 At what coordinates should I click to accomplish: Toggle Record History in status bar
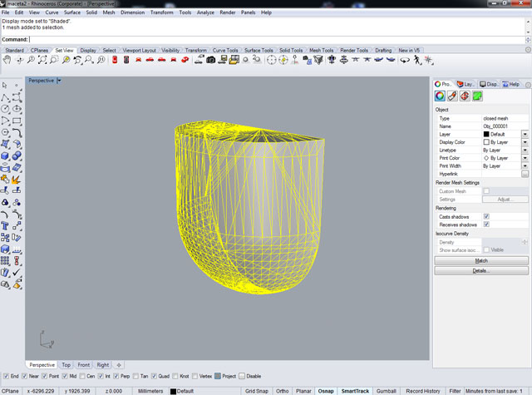coord(423,391)
